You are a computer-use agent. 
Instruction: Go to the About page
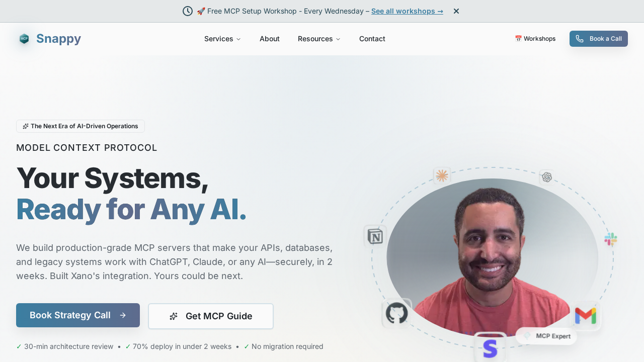tap(269, 39)
